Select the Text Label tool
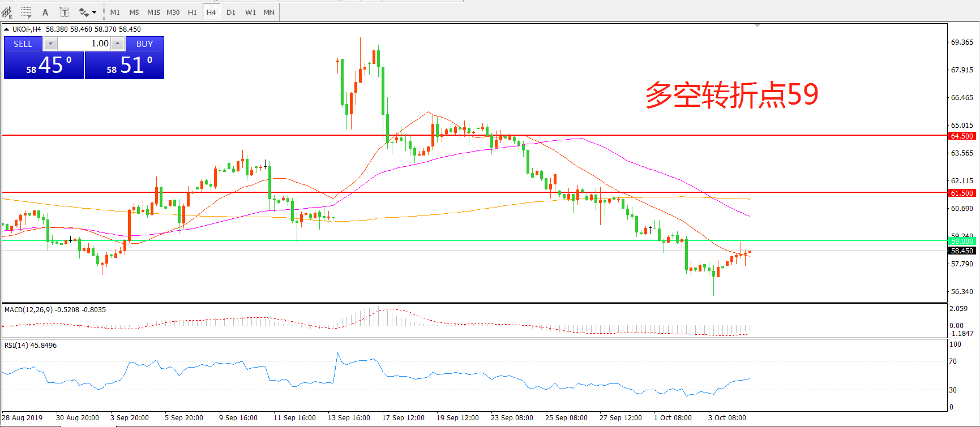Viewport: 980px width, 427px height. (65, 12)
